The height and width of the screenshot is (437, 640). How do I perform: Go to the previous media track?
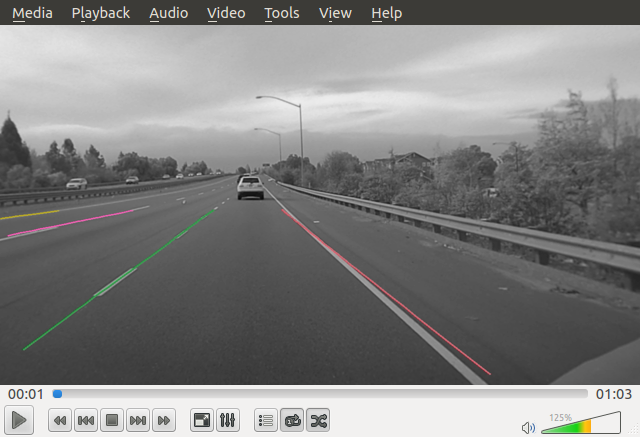(x=86, y=420)
